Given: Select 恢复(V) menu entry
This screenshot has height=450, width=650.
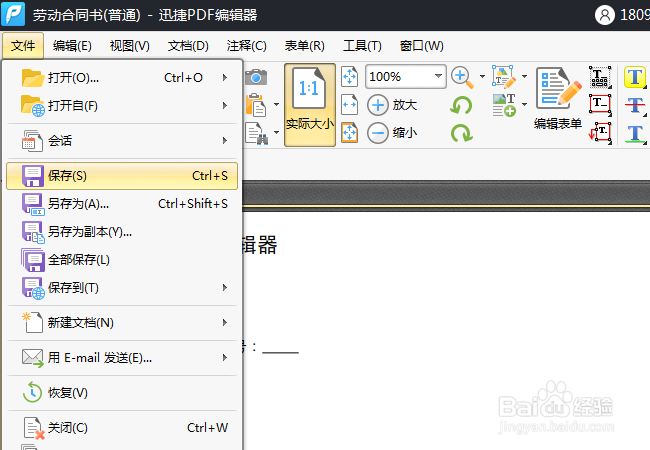Looking at the screenshot, I should (x=122, y=392).
